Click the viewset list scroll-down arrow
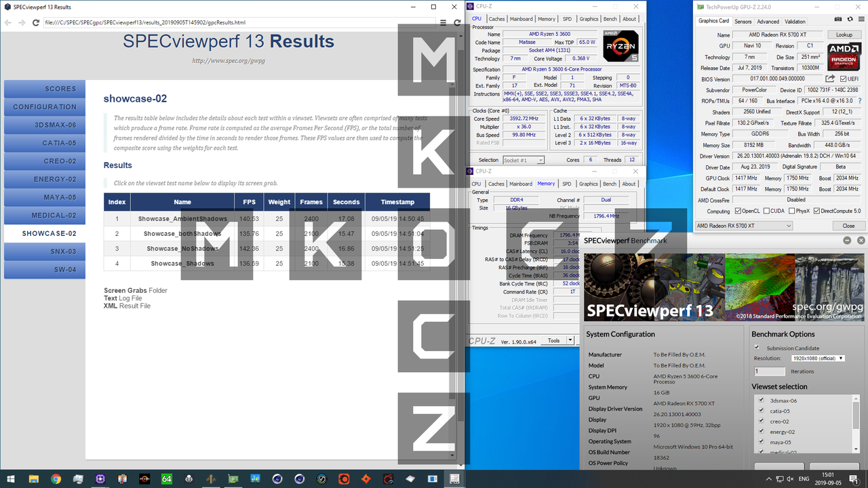 pyautogui.click(x=856, y=450)
